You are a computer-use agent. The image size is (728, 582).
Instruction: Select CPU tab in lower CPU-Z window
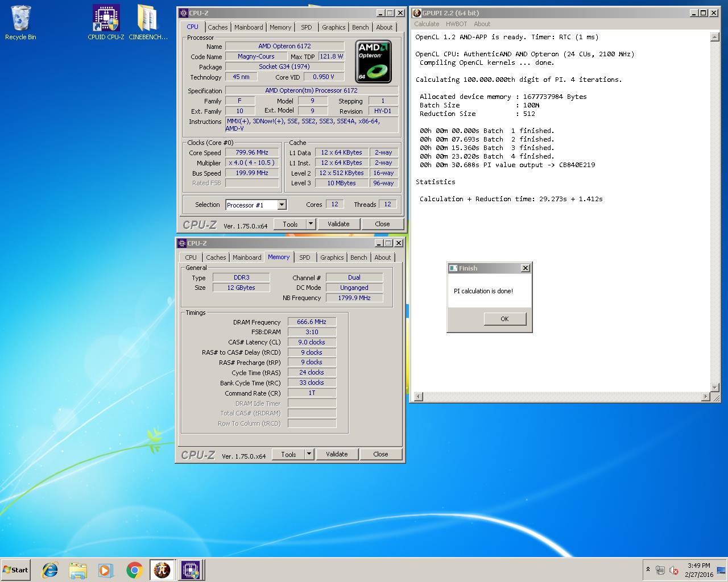coord(191,257)
